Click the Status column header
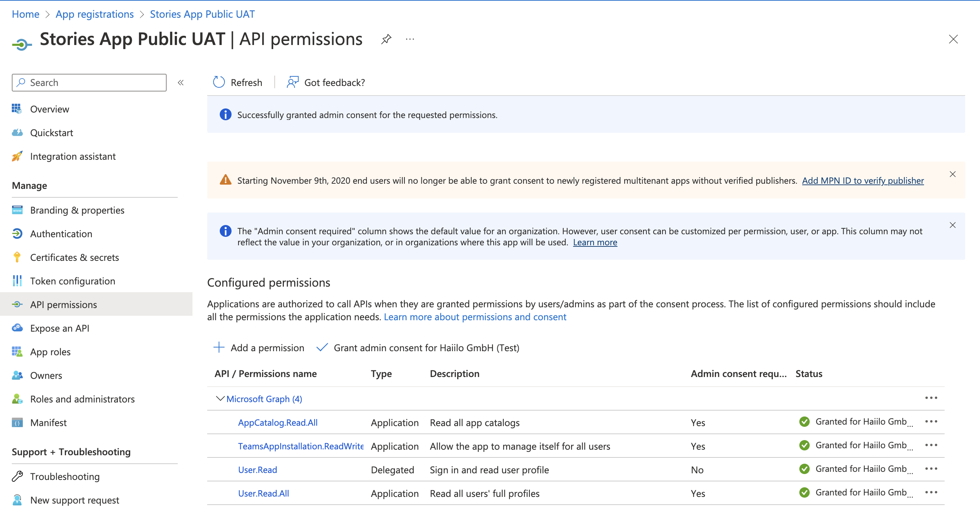This screenshot has height=529, width=980. coord(809,374)
